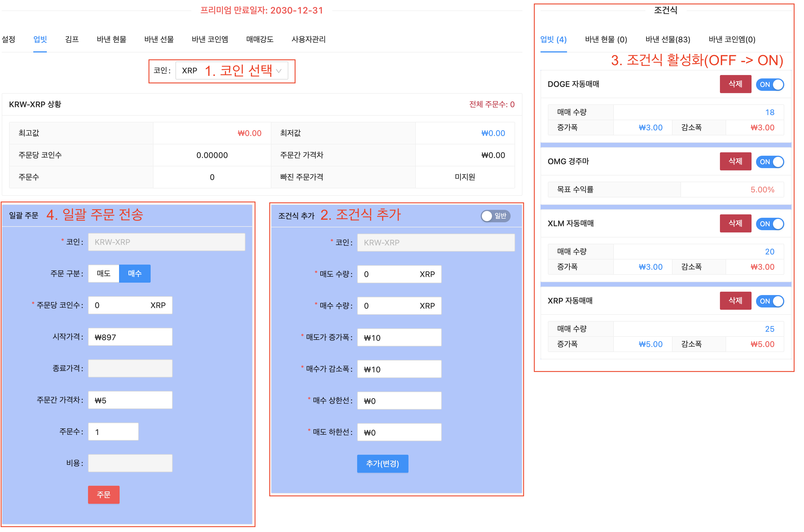Turn off the DOGE 자동매매 toggle

click(770, 84)
